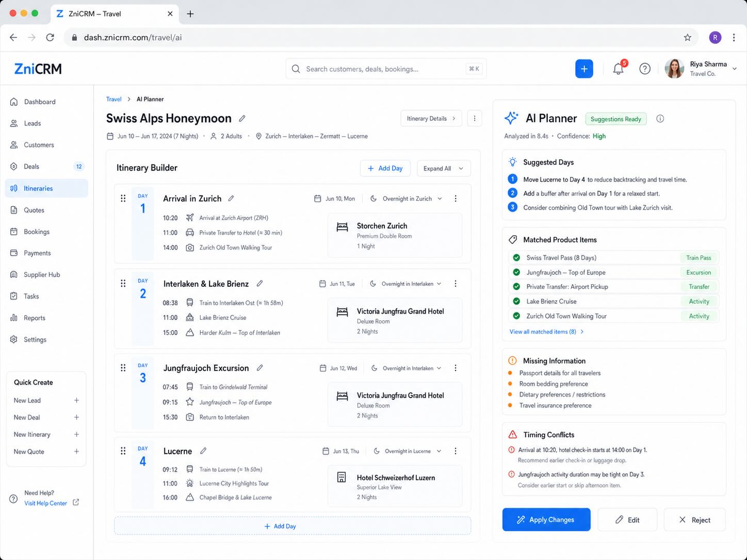747x560 pixels.
Task: Open the Riya Sharma account menu chevron
Action: 735,69
